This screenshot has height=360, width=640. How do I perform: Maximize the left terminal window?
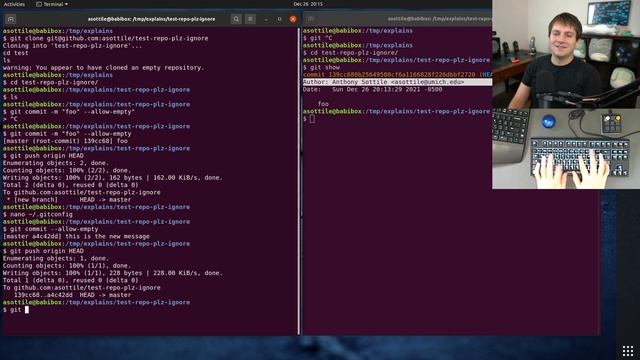pos(280,19)
